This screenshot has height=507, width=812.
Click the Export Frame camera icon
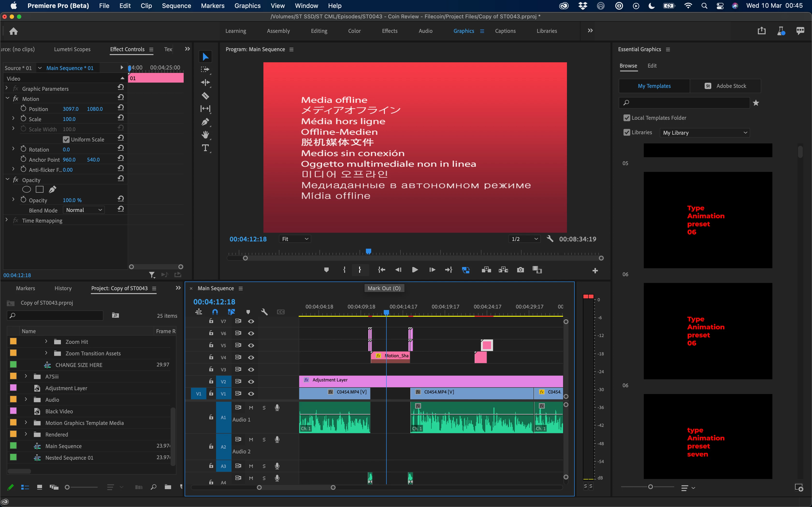pyautogui.click(x=520, y=270)
